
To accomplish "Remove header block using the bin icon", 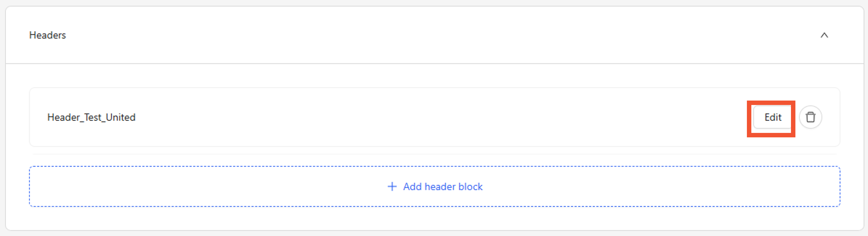I will tap(810, 117).
